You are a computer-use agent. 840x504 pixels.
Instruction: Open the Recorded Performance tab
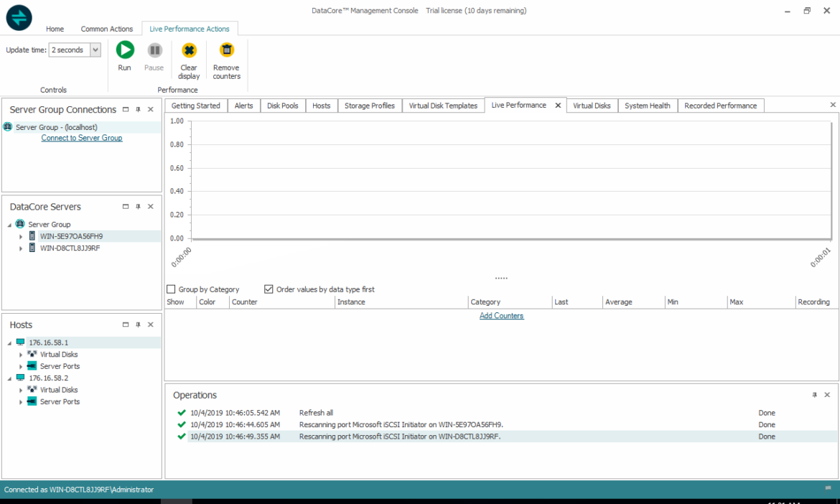[x=721, y=106]
